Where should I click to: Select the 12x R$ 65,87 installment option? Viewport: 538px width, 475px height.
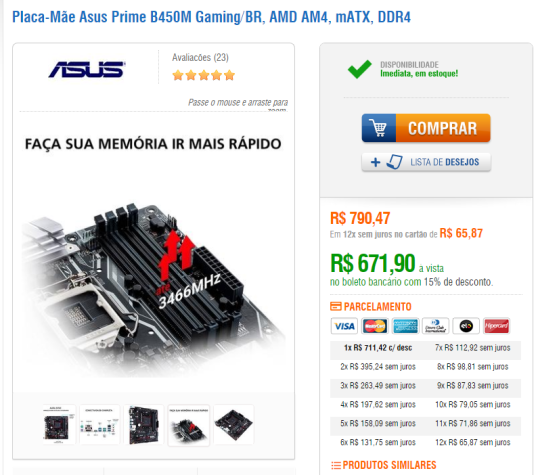(x=473, y=442)
